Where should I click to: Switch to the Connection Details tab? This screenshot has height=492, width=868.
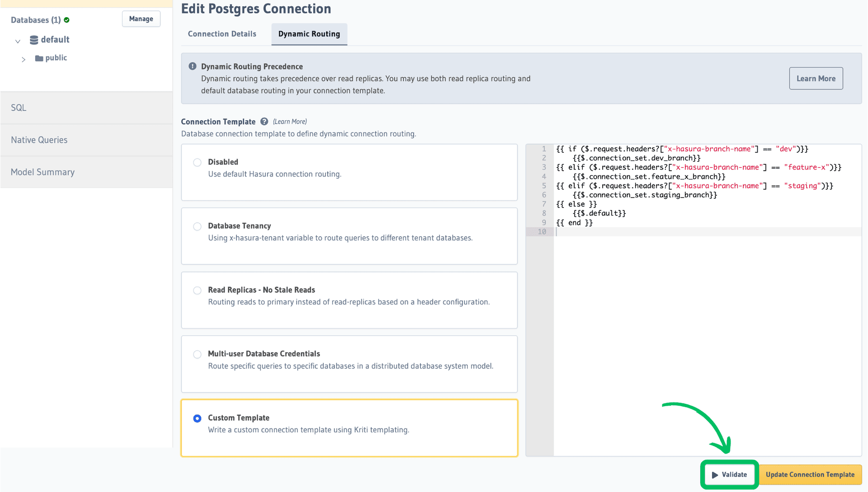point(222,33)
